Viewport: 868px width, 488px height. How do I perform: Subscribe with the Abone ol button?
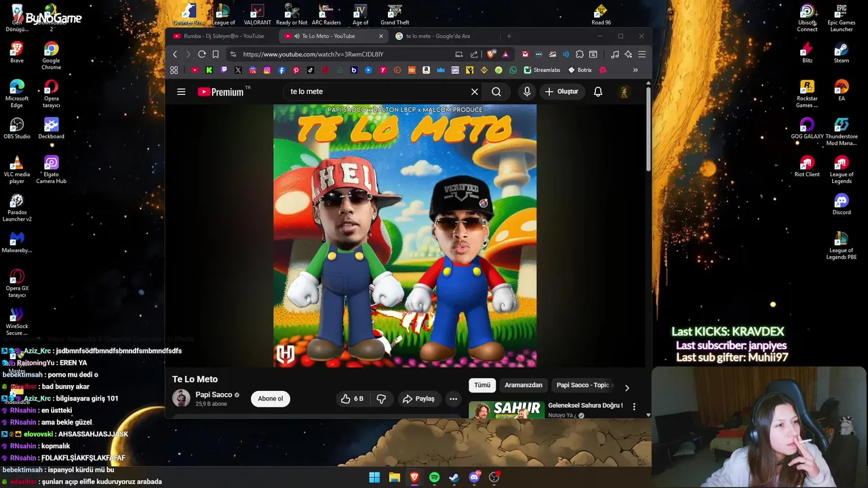tap(271, 399)
